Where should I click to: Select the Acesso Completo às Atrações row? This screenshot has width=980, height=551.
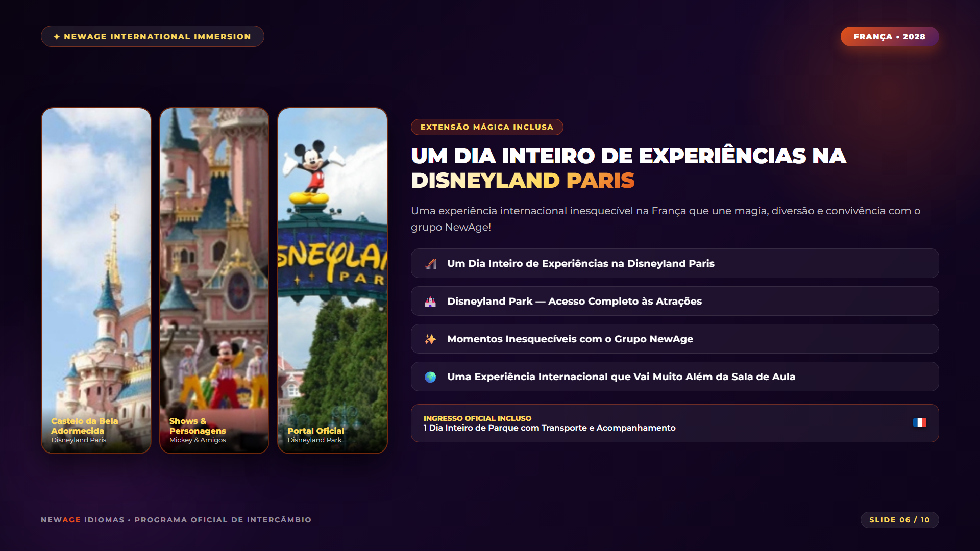(x=675, y=301)
